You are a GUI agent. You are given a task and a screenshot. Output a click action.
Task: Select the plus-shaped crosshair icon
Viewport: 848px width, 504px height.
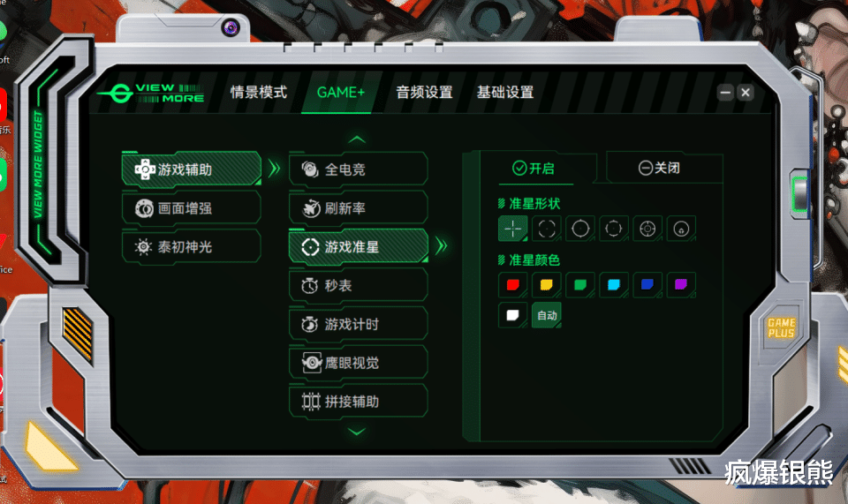pyautogui.click(x=512, y=229)
